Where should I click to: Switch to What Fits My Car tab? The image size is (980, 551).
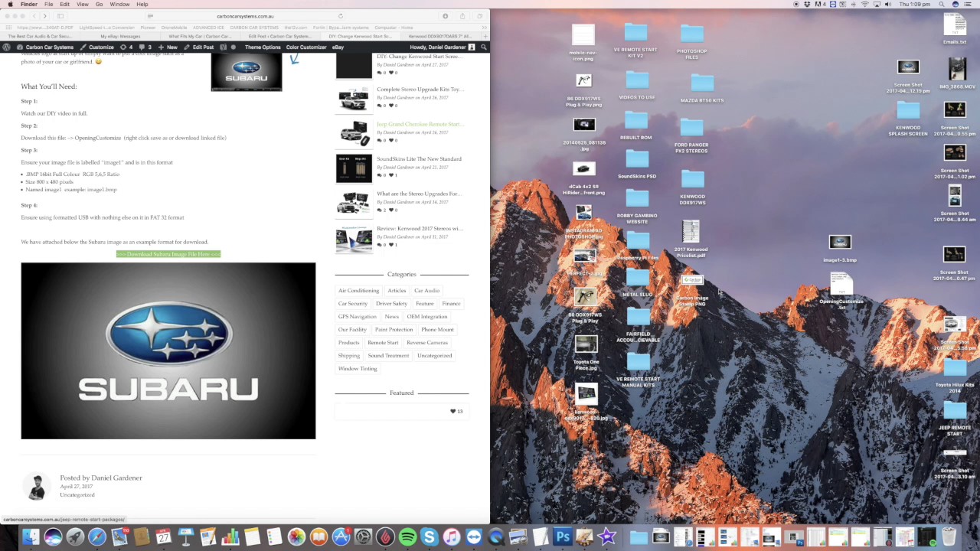tap(200, 36)
